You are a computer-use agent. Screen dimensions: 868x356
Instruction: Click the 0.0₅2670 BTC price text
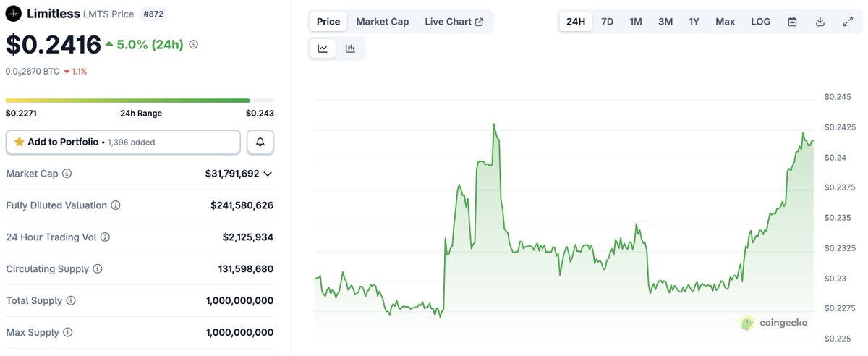pos(32,72)
